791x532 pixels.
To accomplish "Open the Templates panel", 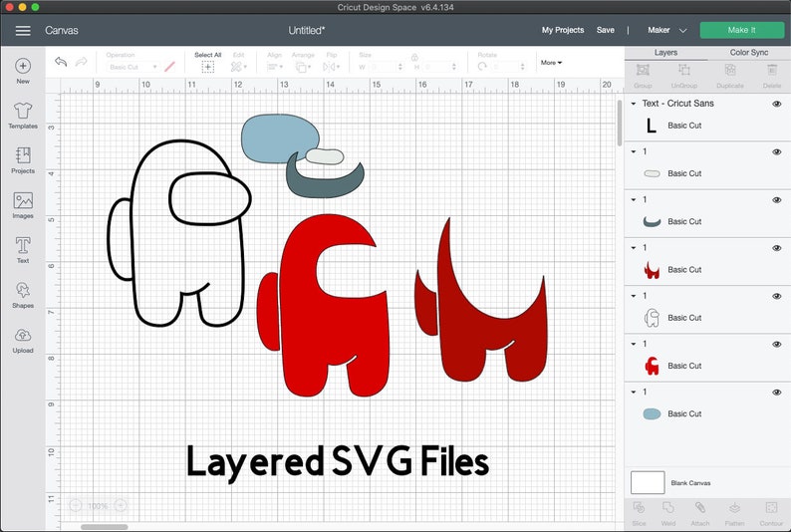I will click(23, 116).
